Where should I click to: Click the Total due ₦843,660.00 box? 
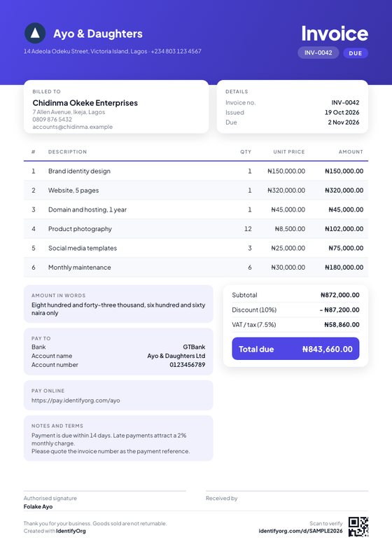click(x=295, y=349)
